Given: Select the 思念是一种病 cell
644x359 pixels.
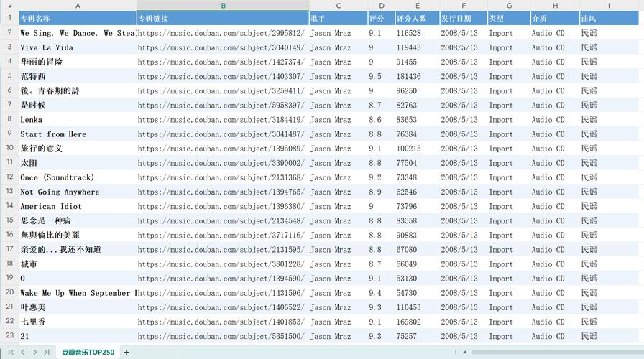Looking at the screenshot, I should click(x=78, y=220).
